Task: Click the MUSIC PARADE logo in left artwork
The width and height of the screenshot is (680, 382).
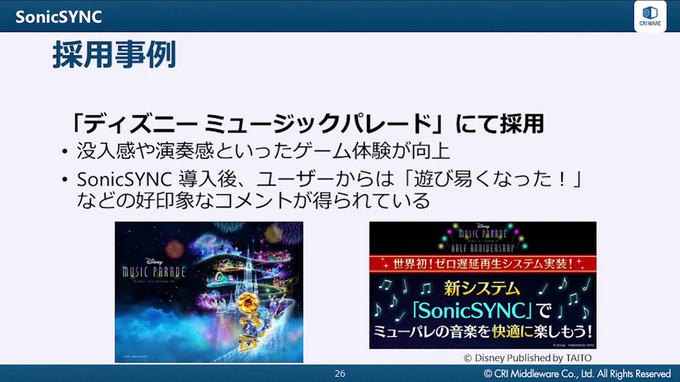Action: pyautogui.click(x=154, y=271)
